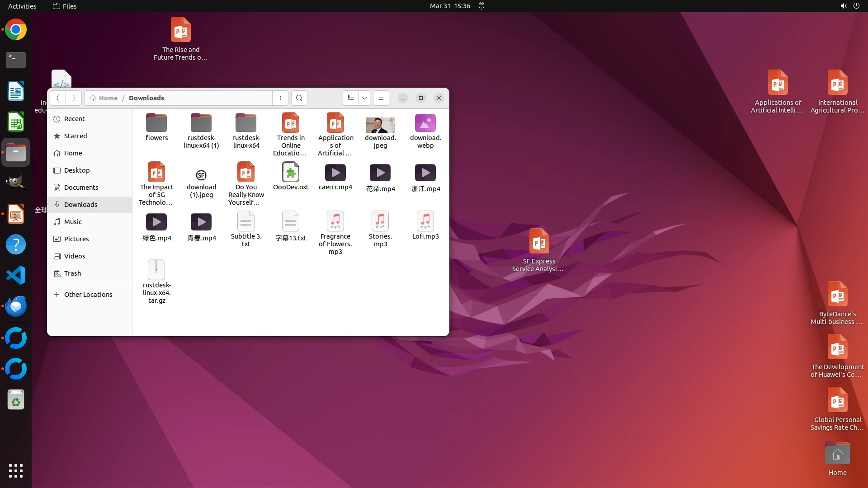Click Other Locations in the sidebar

[88, 295]
